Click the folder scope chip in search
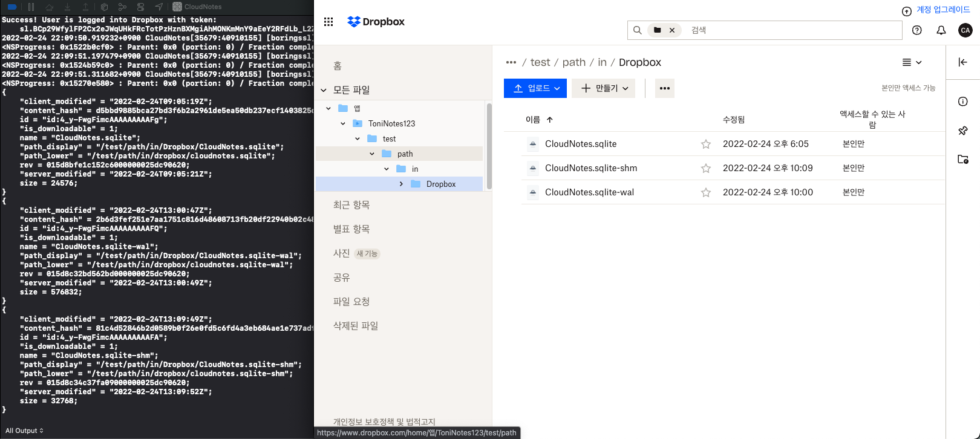This screenshot has width=980, height=439. tap(658, 30)
